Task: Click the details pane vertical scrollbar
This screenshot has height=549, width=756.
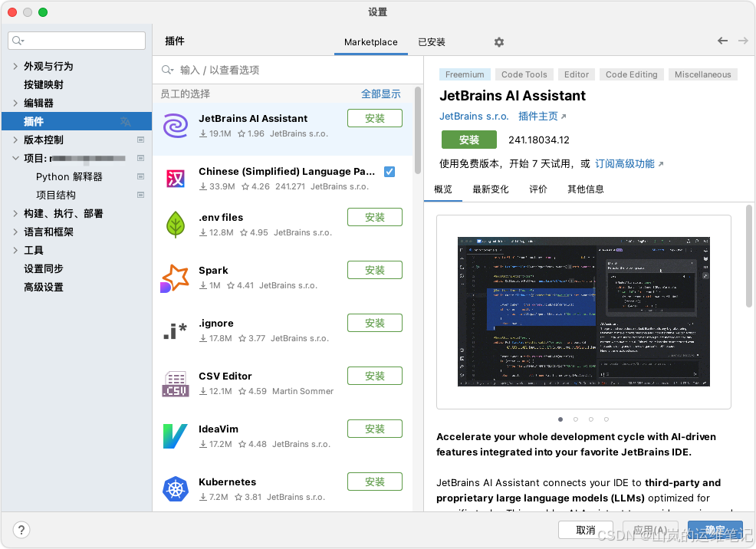Action: click(x=749, y=255)
